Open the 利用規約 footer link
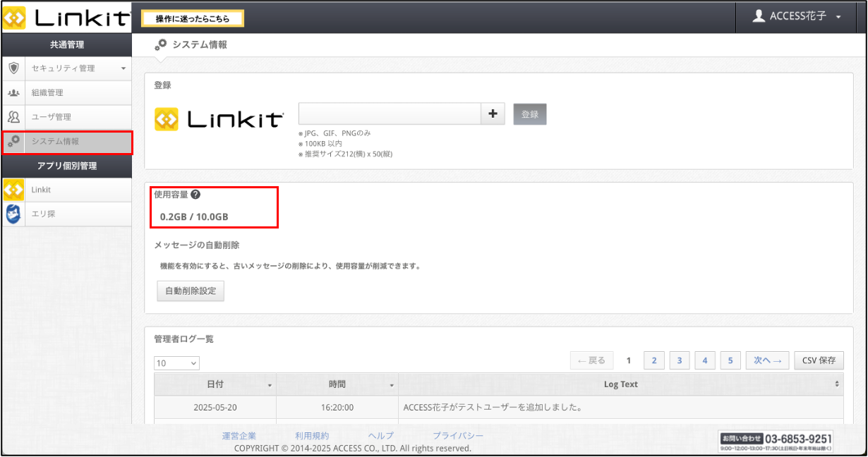868x457 pixels. tap(312, 436)
